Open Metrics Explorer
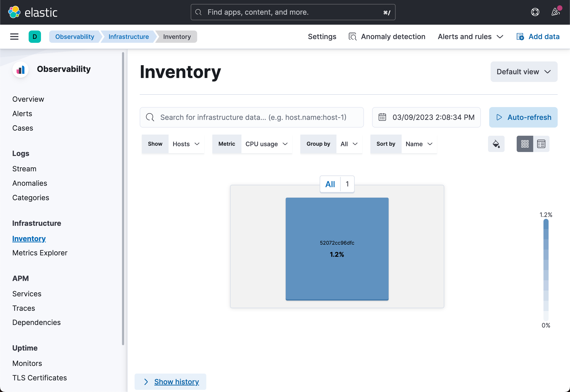The image size is (570, 392). 40,253
